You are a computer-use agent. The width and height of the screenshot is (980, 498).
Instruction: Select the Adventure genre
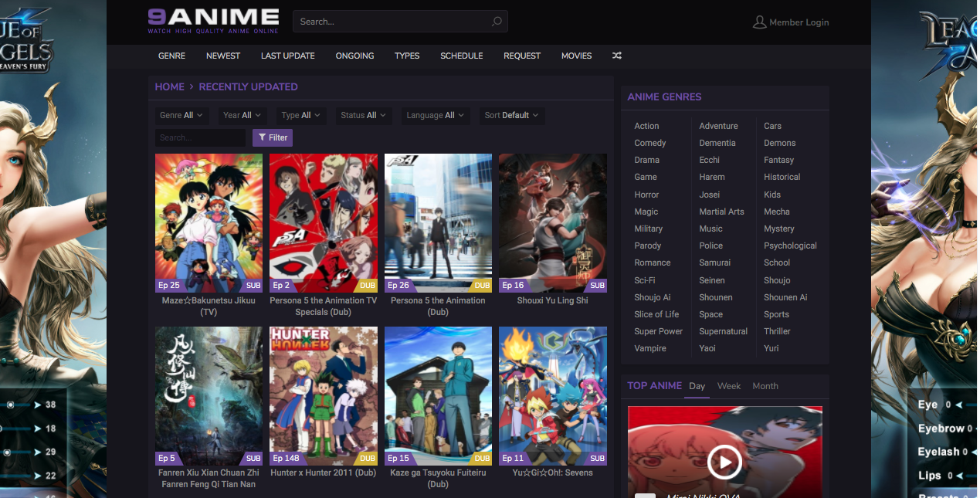pos(718,126)
